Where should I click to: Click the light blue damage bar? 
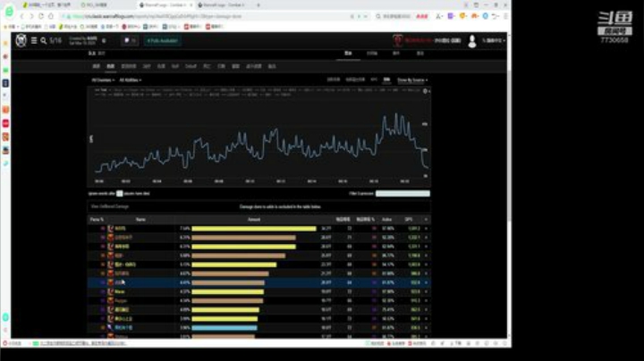click(x=225, y=328)
